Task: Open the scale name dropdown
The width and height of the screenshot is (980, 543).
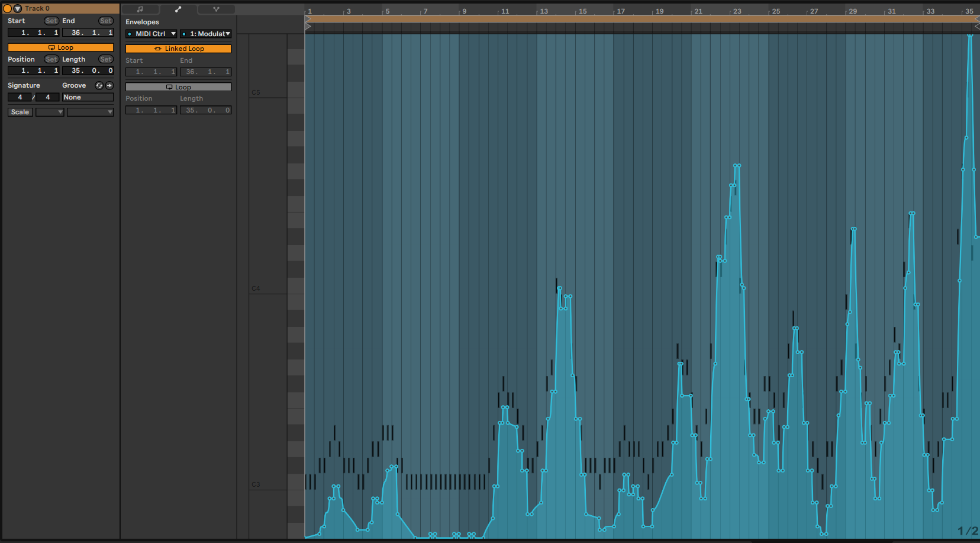Action: 90,112
